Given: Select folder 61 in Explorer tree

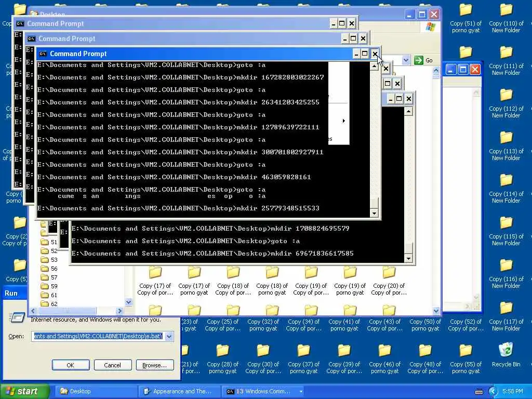Looking at the screenshot, I should [49, 295].
